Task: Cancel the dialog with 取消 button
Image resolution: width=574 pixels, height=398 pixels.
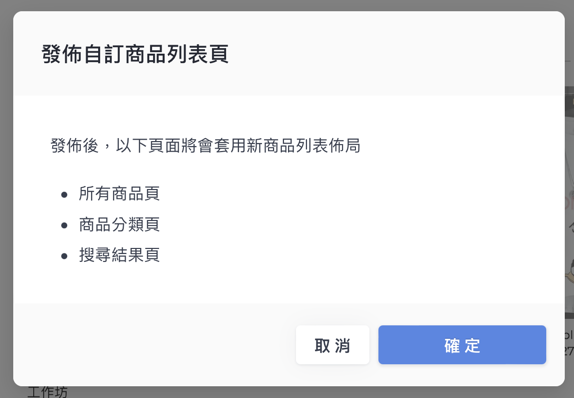Action: tap(332, 345)
